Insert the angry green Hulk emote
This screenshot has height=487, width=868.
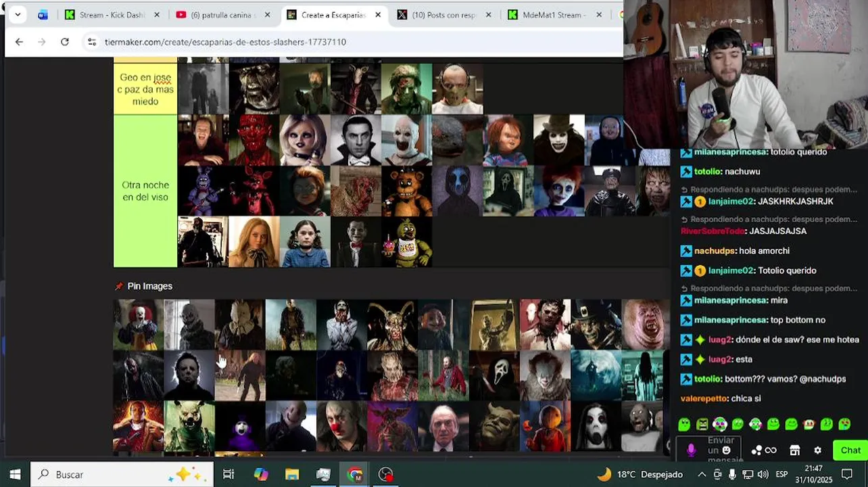click(702, 424)
